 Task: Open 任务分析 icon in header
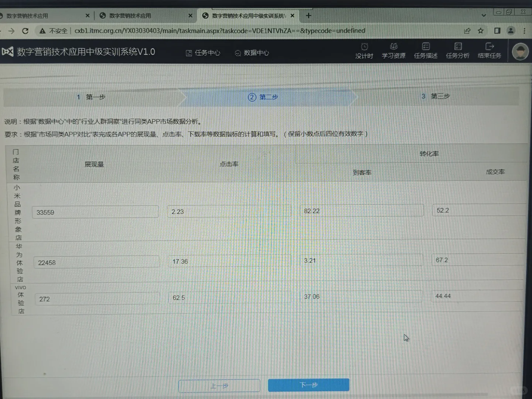point(458,46)
